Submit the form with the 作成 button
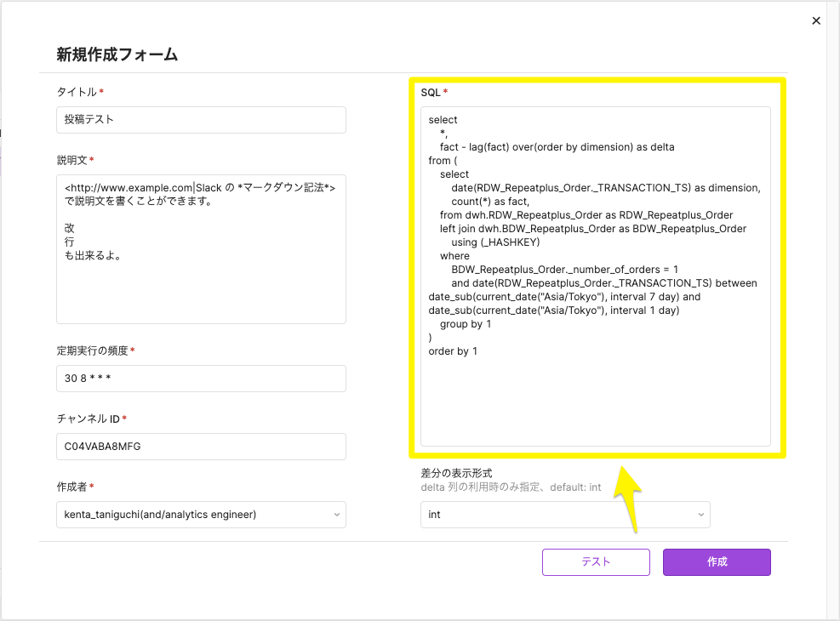The width and height of the screenshot is (840, 621). point(717,562)
